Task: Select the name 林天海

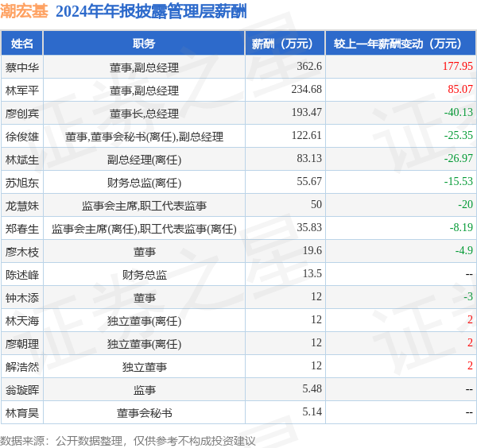Action: point(22,321)
